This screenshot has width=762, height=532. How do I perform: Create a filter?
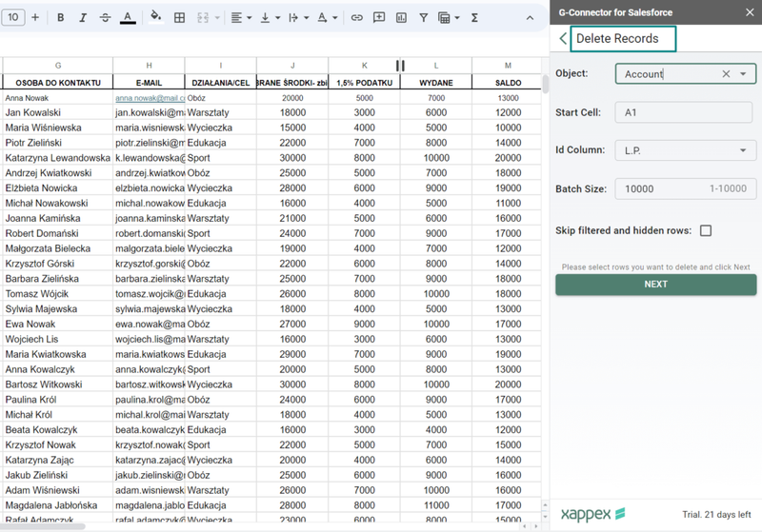click(x=423, y=17)
